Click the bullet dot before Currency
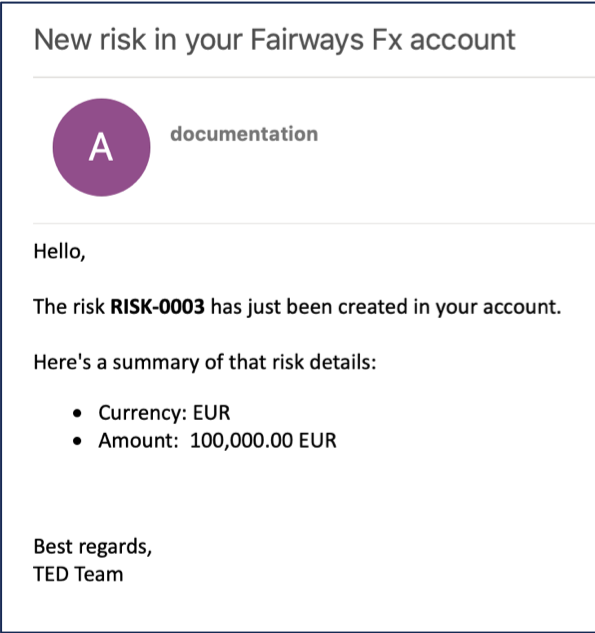The width and height of the screenshot is (595, 633). [77, 414]
